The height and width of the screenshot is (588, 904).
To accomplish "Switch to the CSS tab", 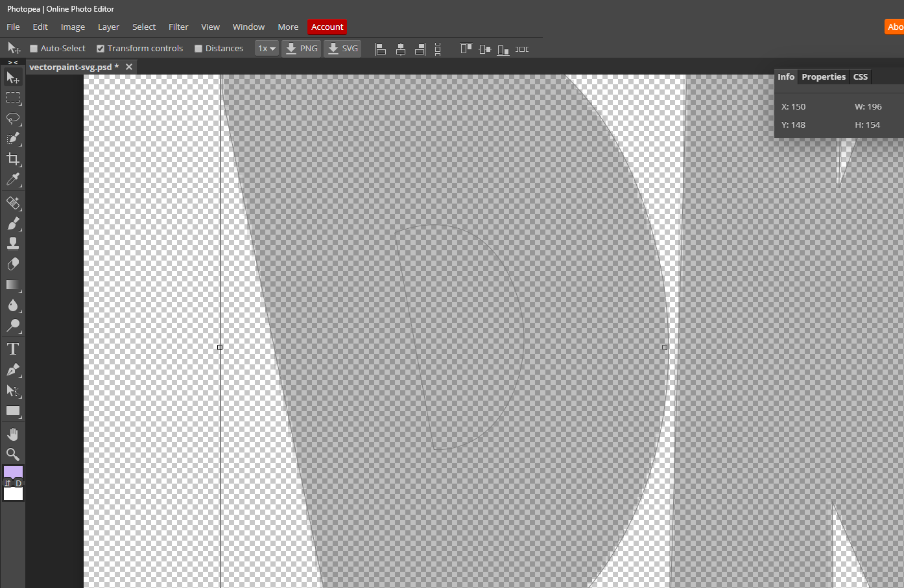I will tap(860, 76).
